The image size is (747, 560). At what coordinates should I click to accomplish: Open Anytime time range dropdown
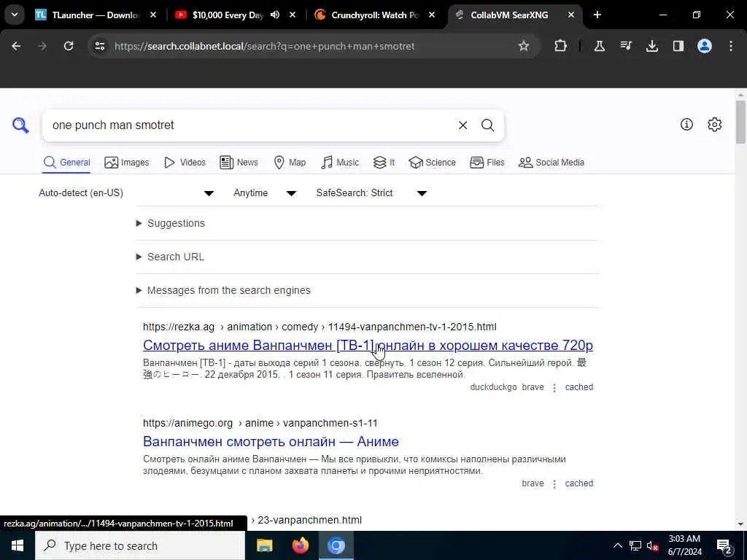265,192
